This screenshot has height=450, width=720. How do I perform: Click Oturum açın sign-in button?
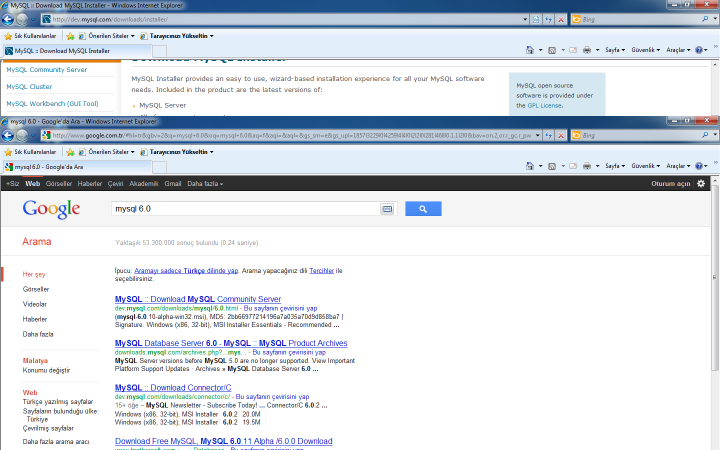[671, 184]
